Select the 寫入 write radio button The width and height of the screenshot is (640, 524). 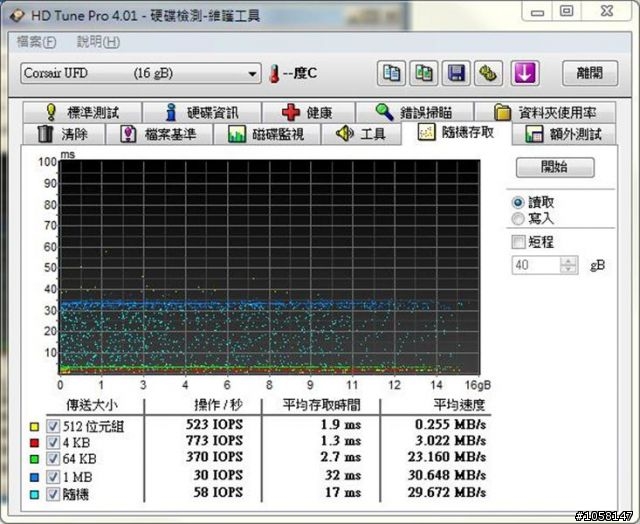[518, 219]
